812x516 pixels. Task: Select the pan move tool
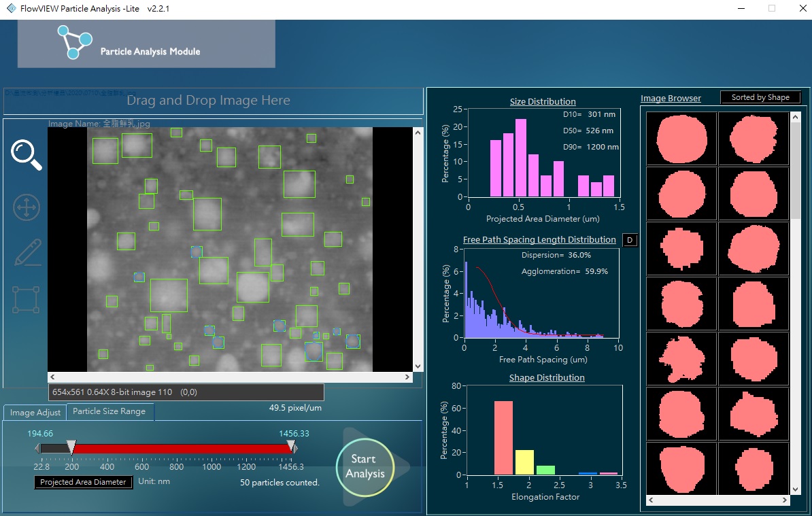click(x=27, y=207)
